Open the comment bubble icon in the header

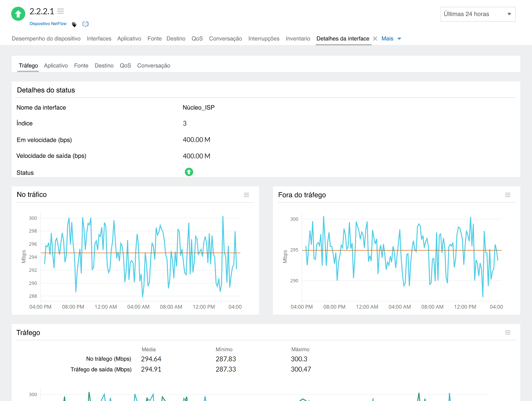[x=86, y=24]
